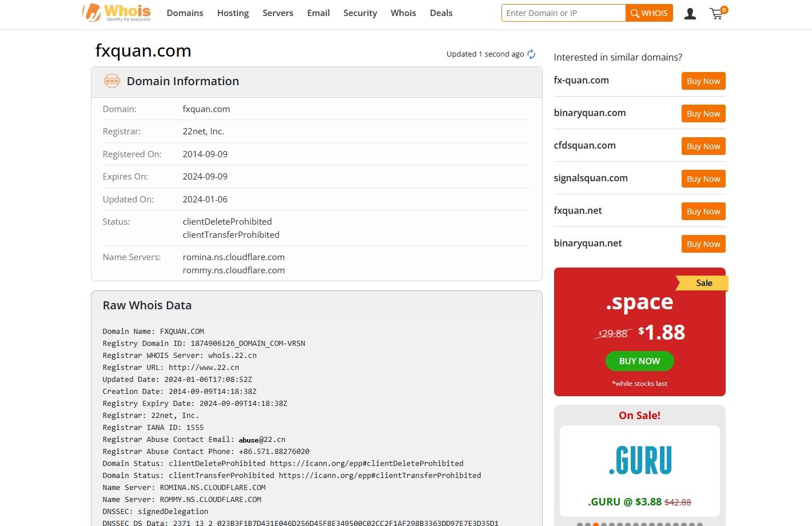
Task: Click the Registrar IANA ID: 1555 line
Action: [x=153, y=428]
